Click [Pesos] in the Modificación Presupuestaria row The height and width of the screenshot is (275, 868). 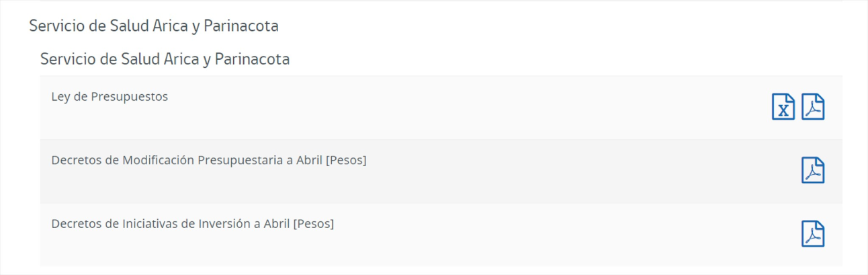pos(346,160)
